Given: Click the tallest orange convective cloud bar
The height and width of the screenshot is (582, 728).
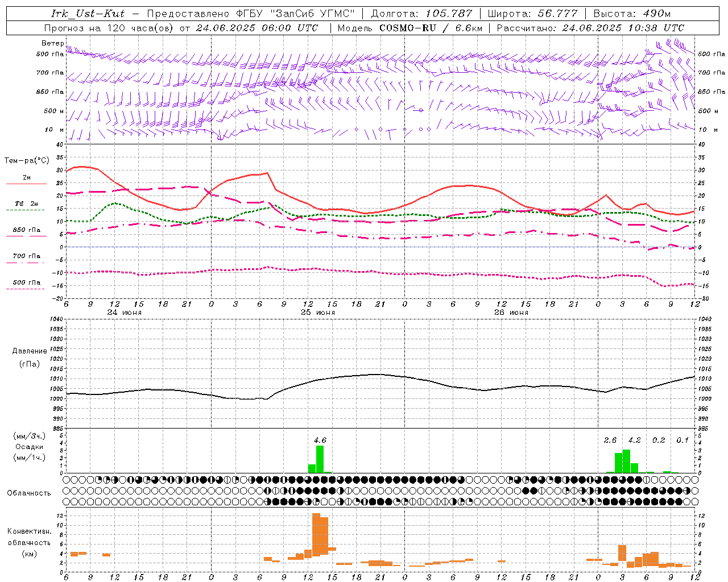Looking at the screenshot, I should (316, 535).
